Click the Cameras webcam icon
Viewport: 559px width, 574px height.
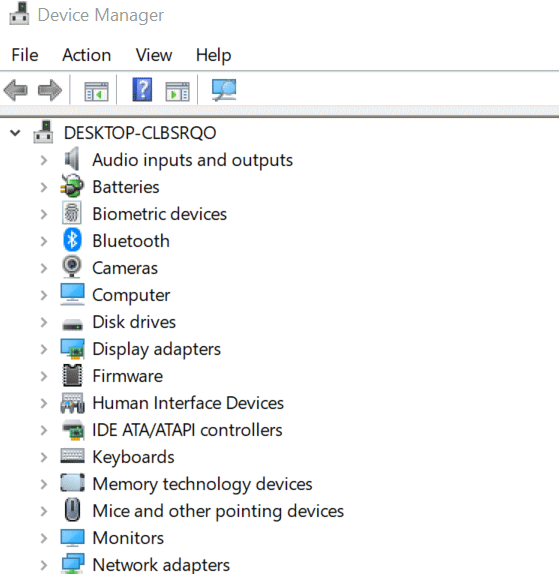pyautogui.click(x=72, y=267)
